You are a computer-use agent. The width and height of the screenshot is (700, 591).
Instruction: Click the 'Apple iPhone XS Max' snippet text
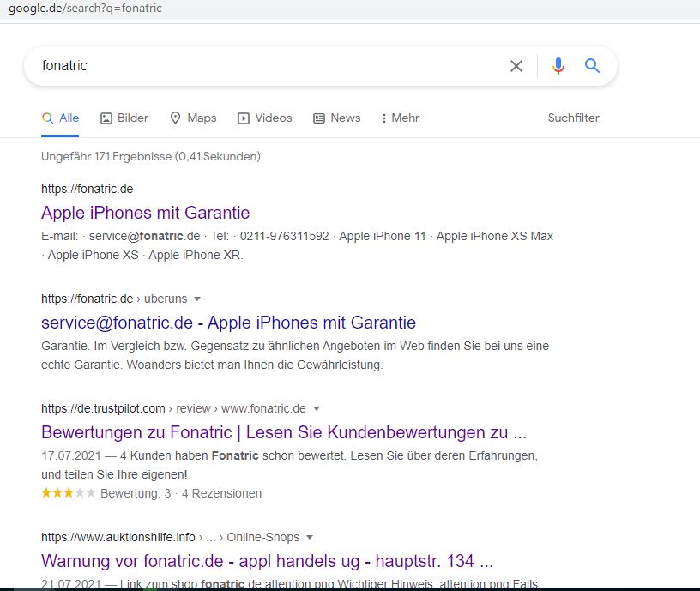coord(495,236)
